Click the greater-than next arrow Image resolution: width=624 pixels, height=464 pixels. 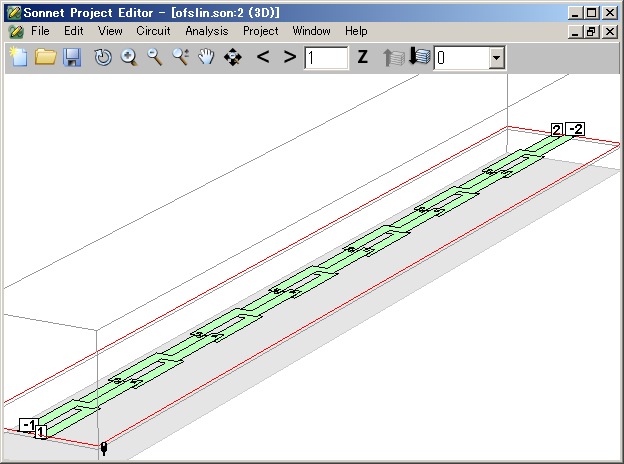[290, 57]
